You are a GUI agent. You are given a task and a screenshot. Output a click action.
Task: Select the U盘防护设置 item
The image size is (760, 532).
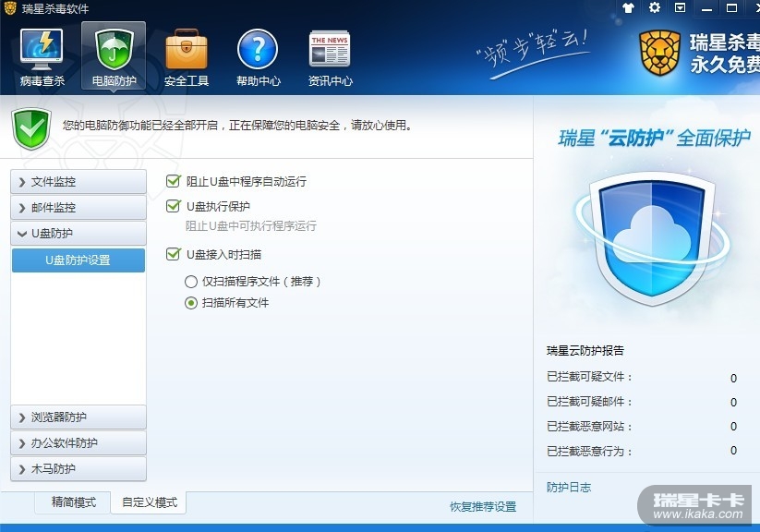(78, 260)
